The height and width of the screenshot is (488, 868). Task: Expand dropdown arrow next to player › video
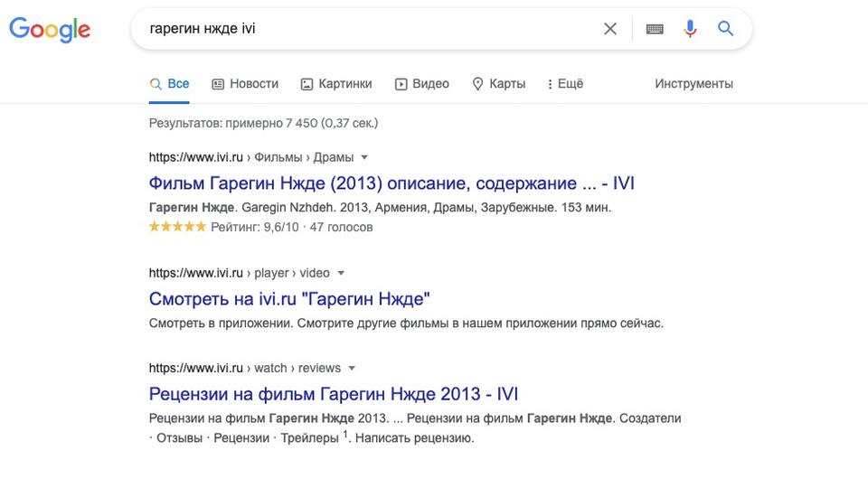tap(341, 273)
